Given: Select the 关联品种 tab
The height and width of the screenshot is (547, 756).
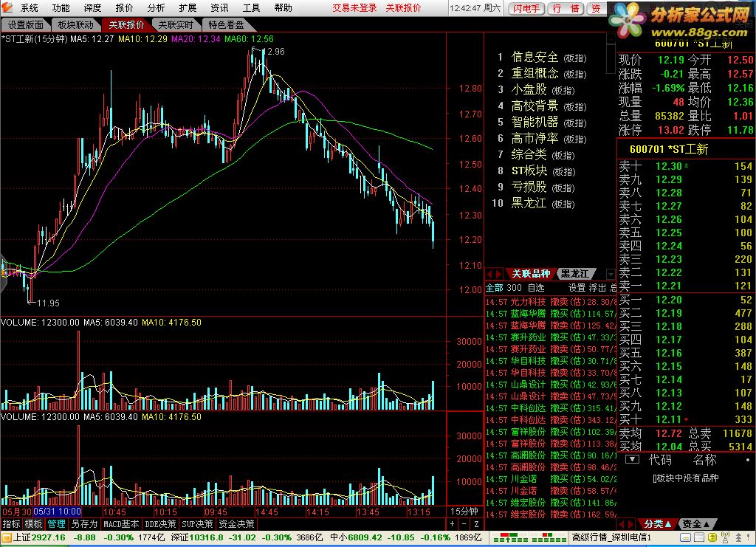Looking at the screenshot, I should pos(530,274).
